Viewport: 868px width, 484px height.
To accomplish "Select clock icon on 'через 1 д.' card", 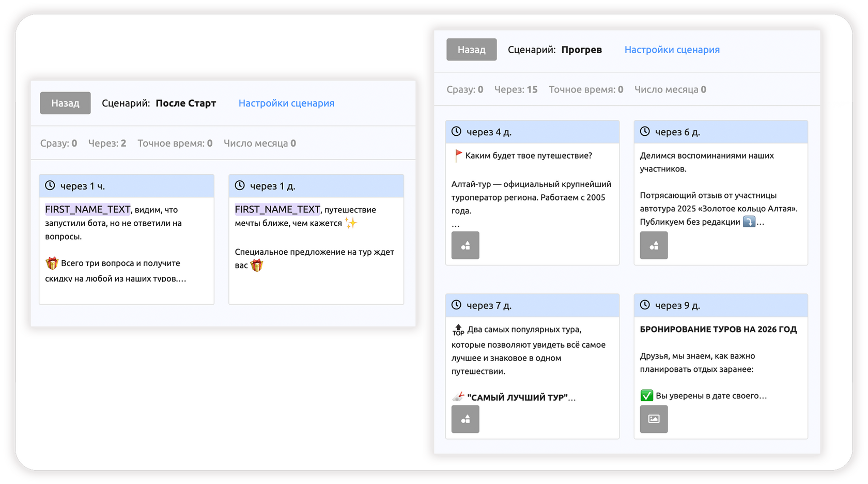I will tap(239, 185).
